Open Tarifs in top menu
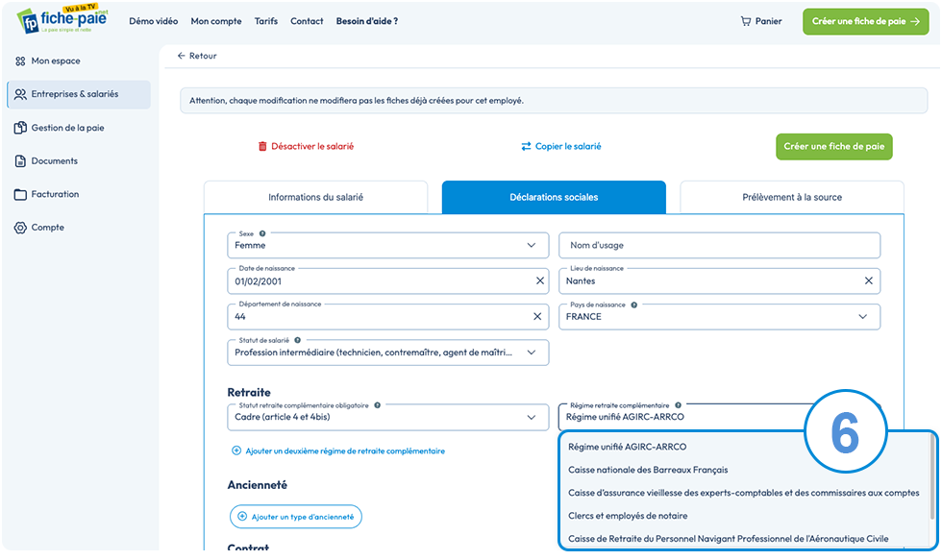Viewport: 942px width, 560px height. point(266,21)
